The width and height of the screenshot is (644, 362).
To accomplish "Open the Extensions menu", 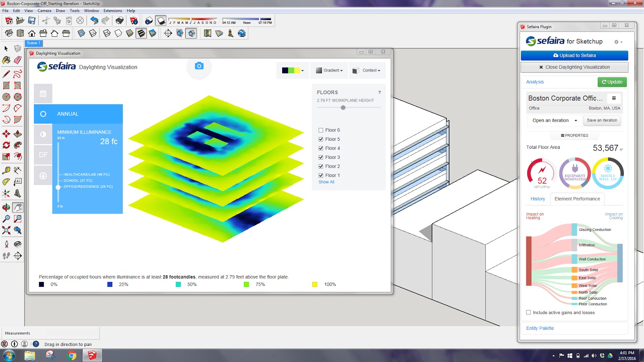I will pos(113,11).
